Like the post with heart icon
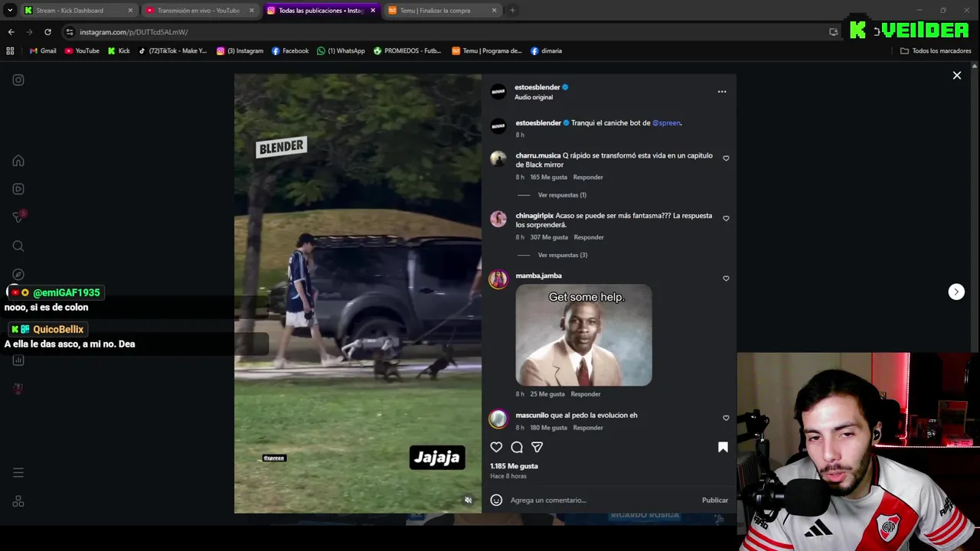Screen dimensions: 980x551 click(496, 447)
